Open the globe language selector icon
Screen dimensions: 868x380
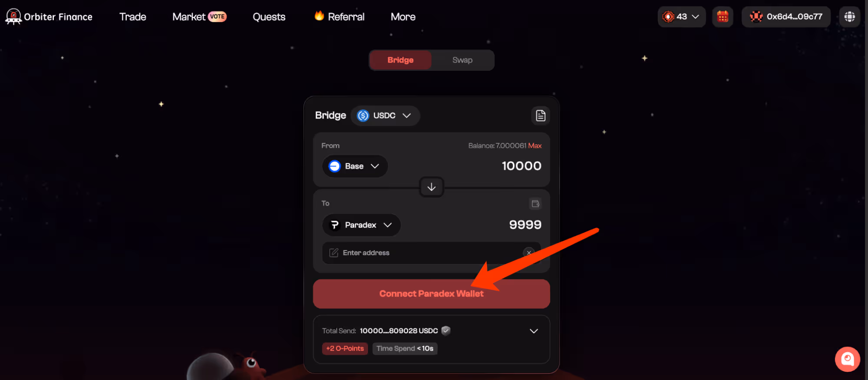[x=849, y=17]
